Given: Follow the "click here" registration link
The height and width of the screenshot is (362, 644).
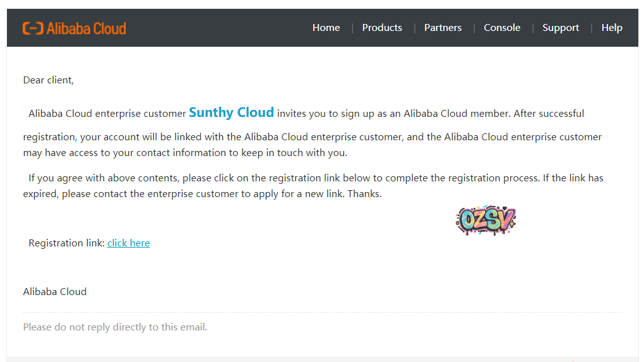Looking at the screenshot, I should coord(128,243).
